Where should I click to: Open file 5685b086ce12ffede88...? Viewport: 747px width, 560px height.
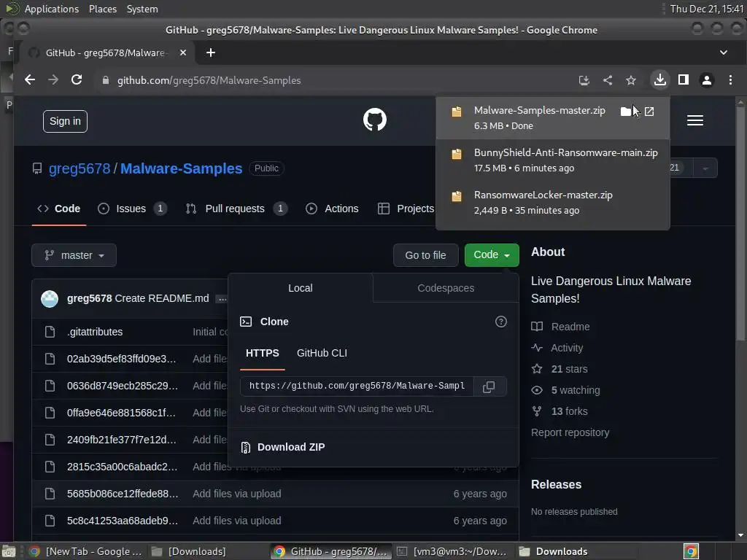123,494
